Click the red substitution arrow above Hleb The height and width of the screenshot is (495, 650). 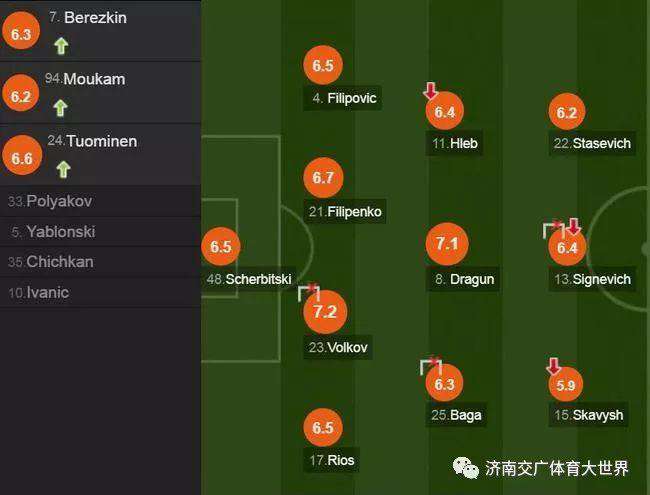(430, 92)
